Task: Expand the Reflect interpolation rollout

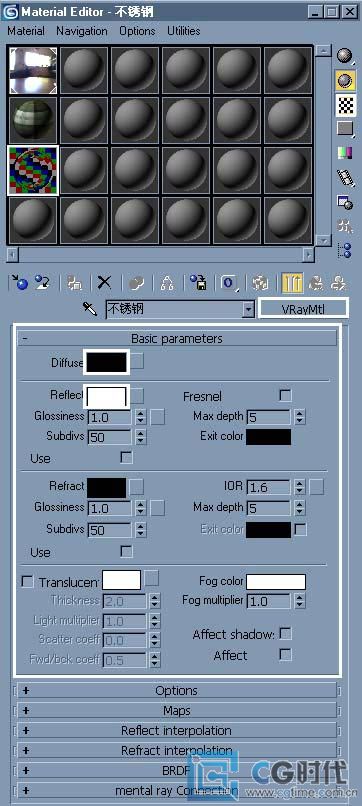Action: [x=177, y=730]
